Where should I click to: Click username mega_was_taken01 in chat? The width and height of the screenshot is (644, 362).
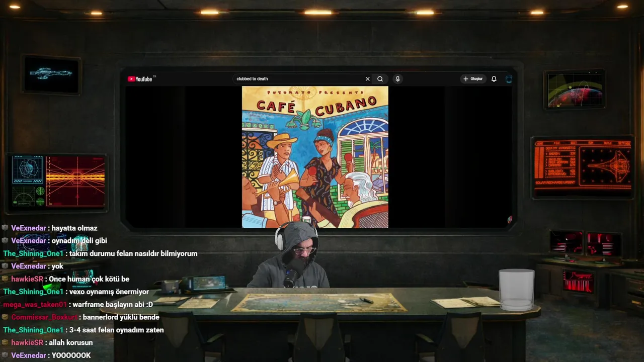pyautogui.click(x=35, y=305)
